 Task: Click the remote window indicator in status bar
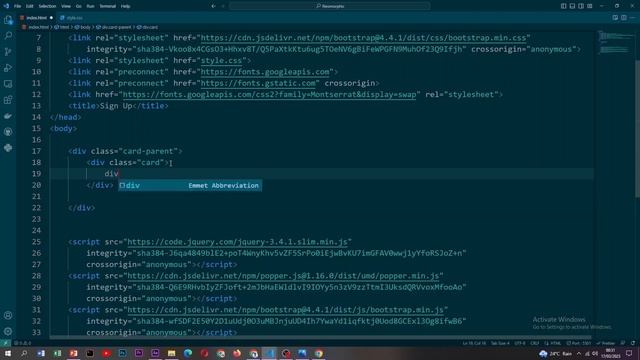pos(5,343)
